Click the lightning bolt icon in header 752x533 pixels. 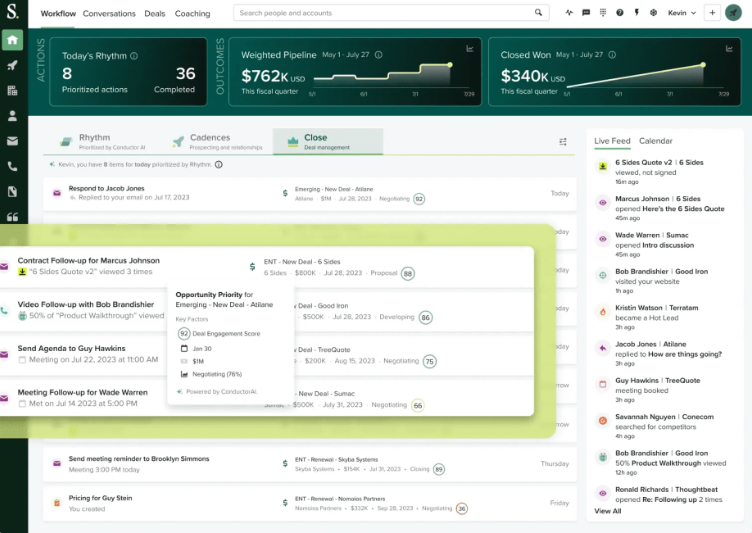point(636,13)
